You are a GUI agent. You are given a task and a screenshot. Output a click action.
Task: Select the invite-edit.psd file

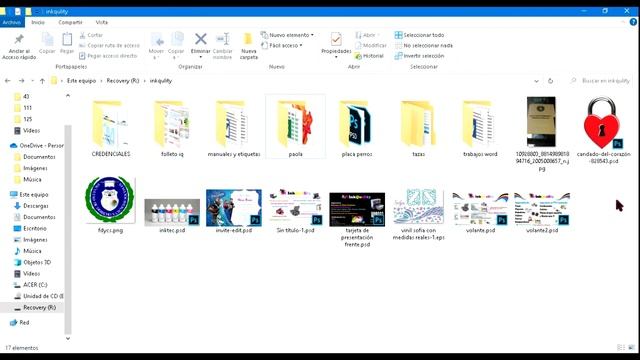pos(234,211)
